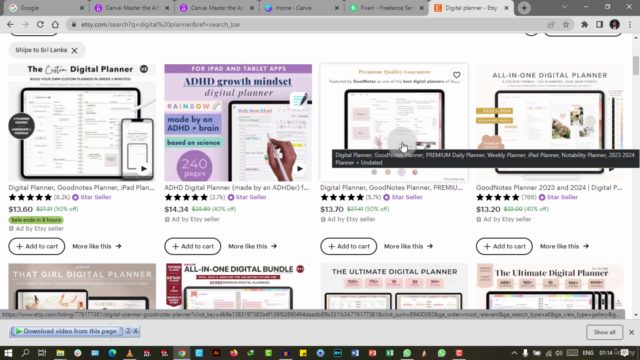
Task: Click Show all downloads
Action: pyautogui.click(x=604, y=332)
